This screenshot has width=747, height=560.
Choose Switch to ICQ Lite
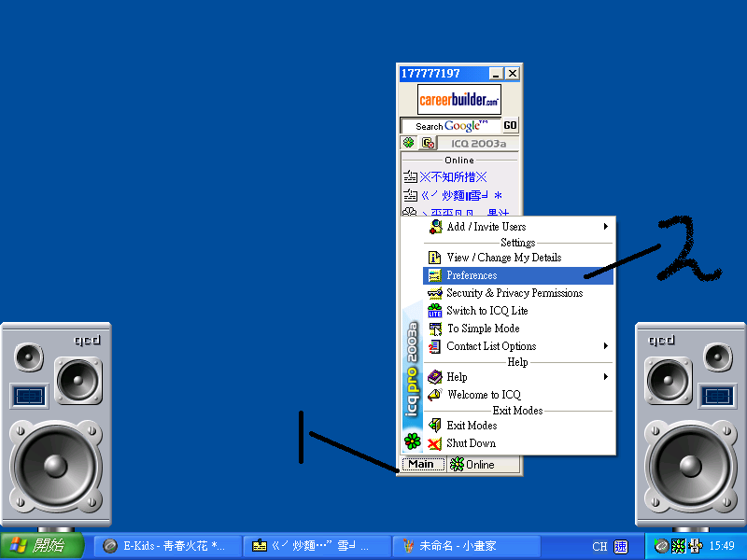[518, 311]
